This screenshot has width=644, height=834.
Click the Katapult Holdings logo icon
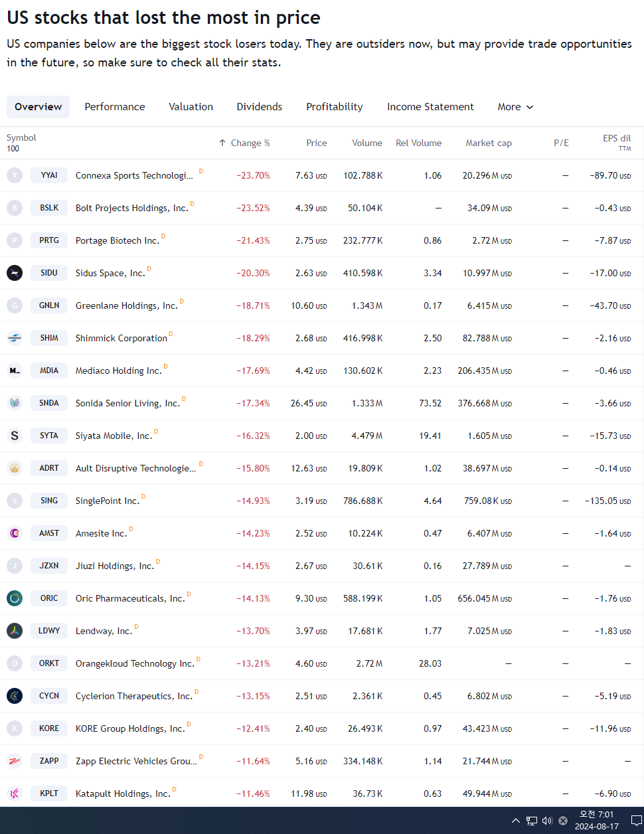pyautogui.click(x=15, y=793)
